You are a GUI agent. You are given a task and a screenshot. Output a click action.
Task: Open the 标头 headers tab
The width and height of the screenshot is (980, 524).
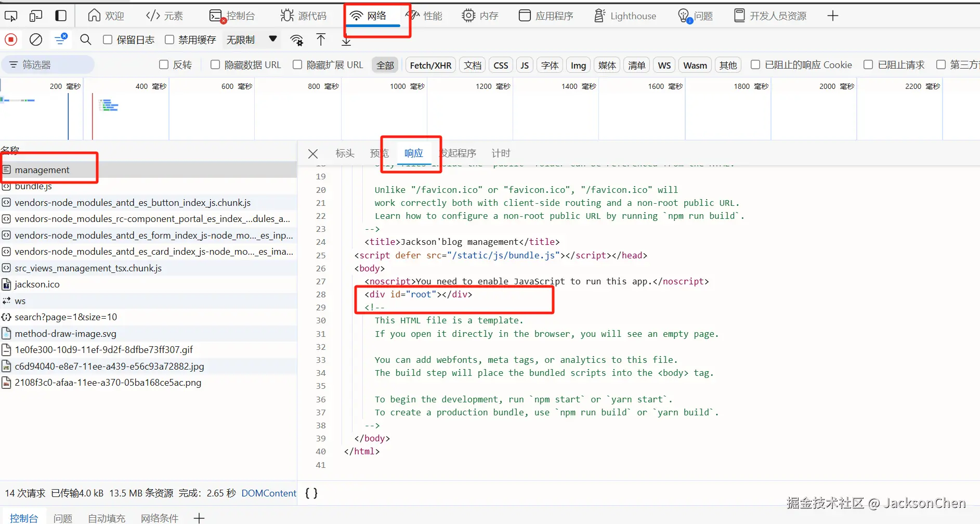pyautogui.click(x=345, y=153)
